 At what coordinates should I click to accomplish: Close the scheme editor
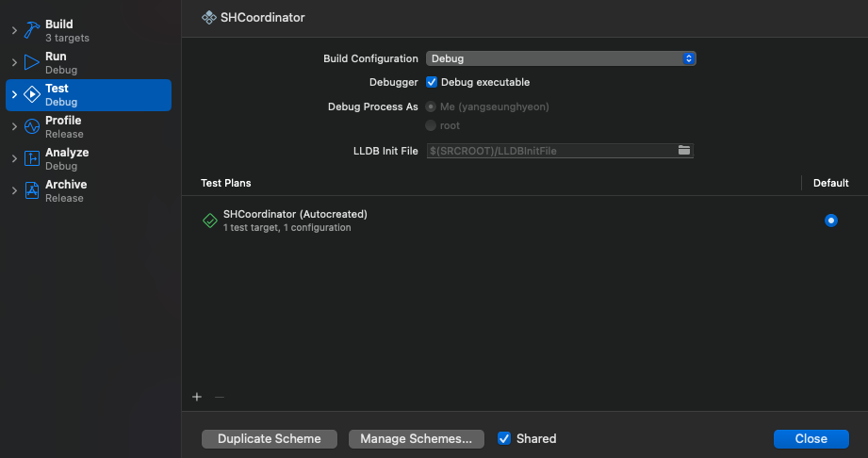point(811,438)
